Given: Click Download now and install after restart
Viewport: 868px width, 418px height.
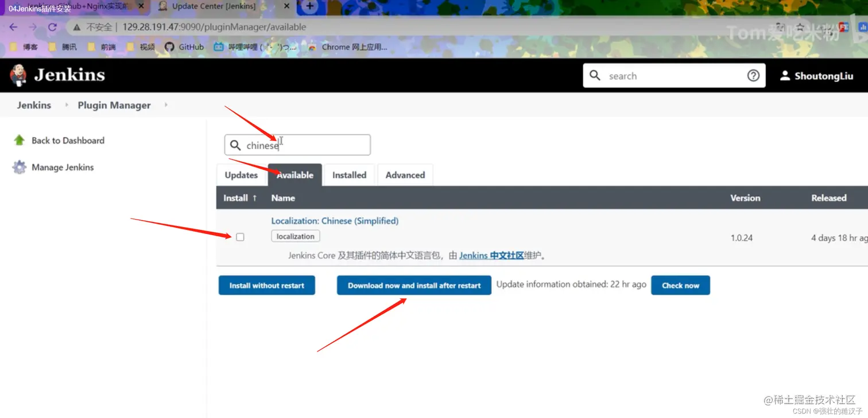Looking at the screenshot, I should 414,285.
